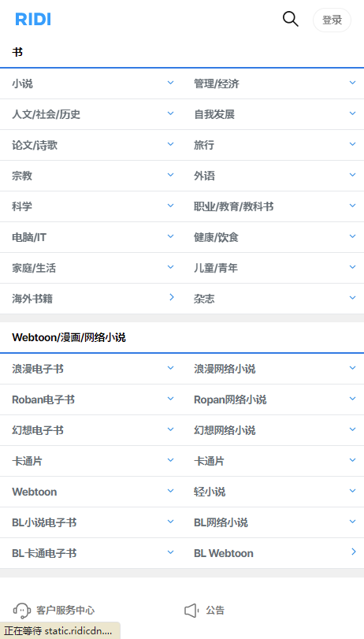Open the 公告 announcements link
The image size is (364, 639).
(x=215, y=610)
